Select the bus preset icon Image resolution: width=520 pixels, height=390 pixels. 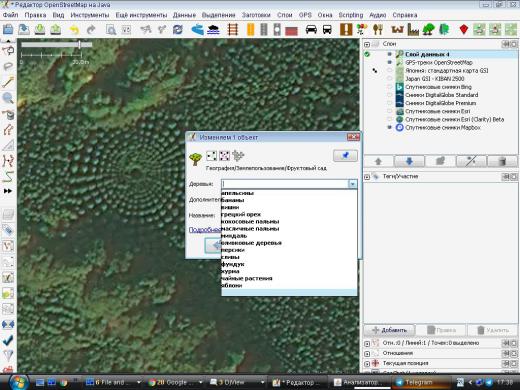327,29
